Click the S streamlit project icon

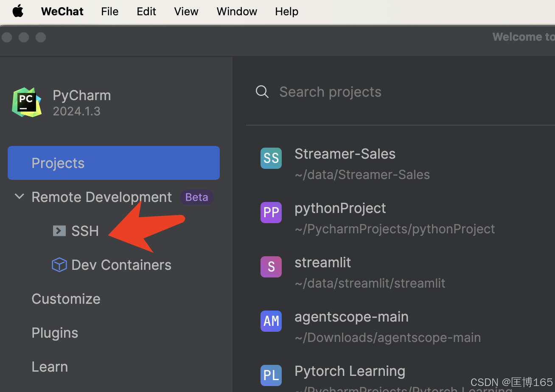pos(271,267)
